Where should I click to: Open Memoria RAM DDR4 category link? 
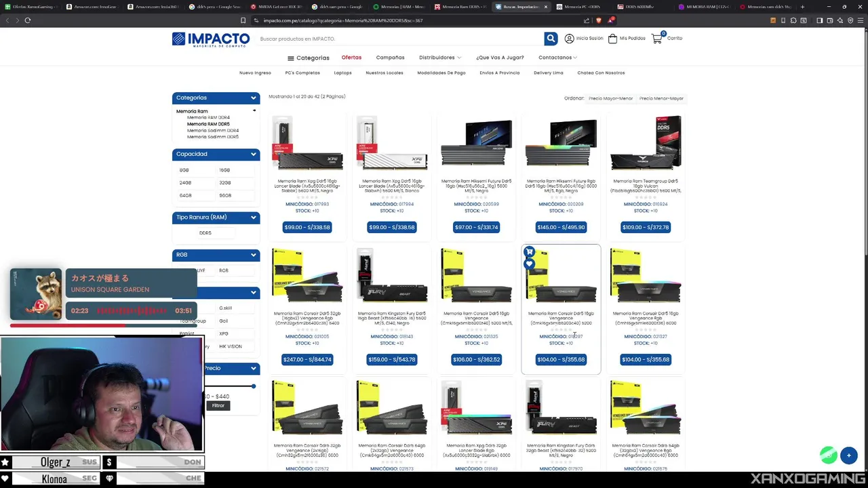coord(208,118)
